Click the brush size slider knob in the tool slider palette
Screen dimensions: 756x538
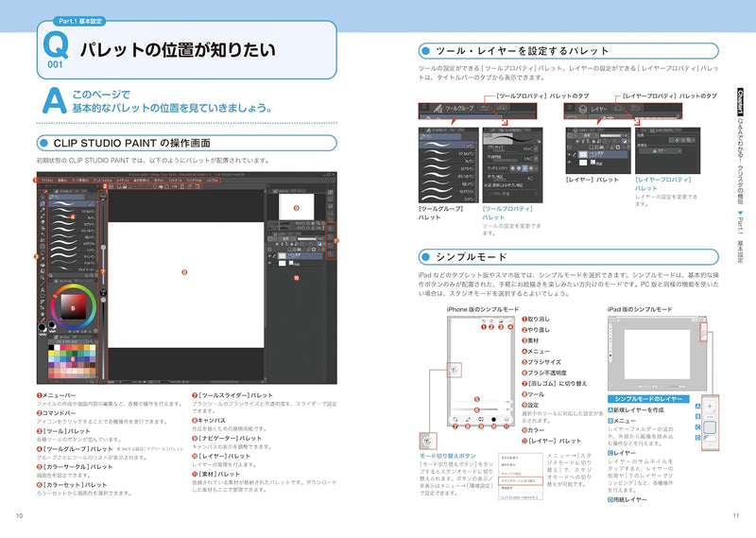pyautogui.click(x=103, y=247)
